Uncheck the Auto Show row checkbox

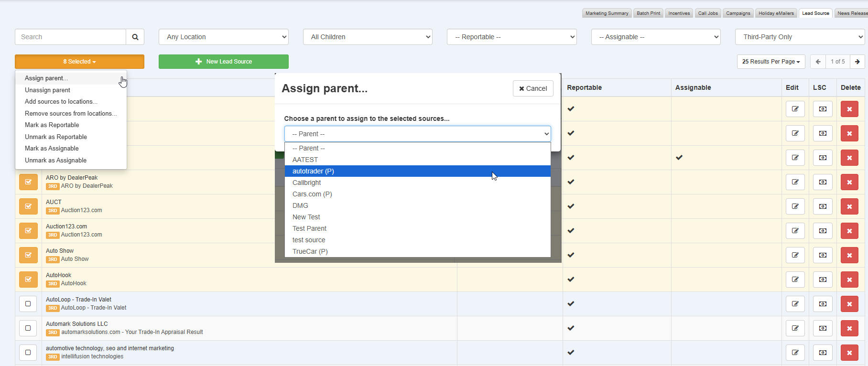pyautogui.click(x=28, y=255)
